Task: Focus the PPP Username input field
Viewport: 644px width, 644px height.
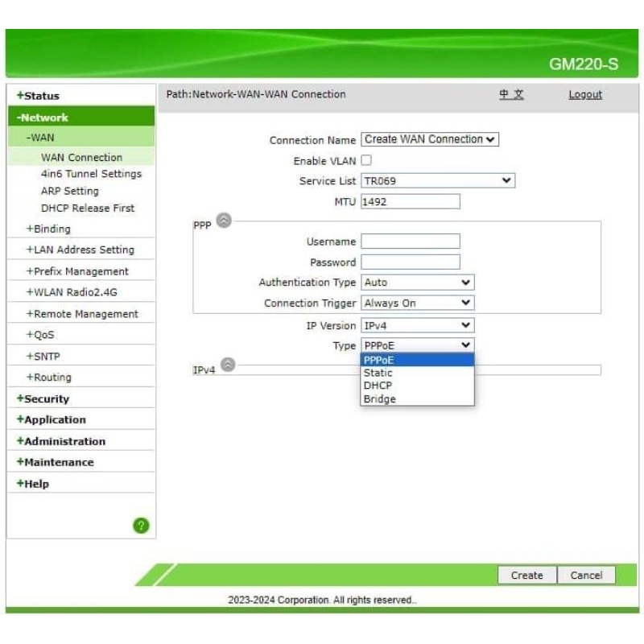Action: pos(411,242)
